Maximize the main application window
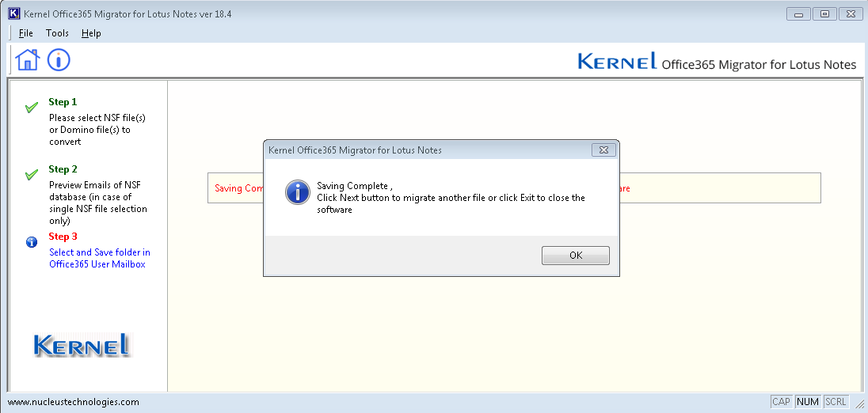 (824, 13)
